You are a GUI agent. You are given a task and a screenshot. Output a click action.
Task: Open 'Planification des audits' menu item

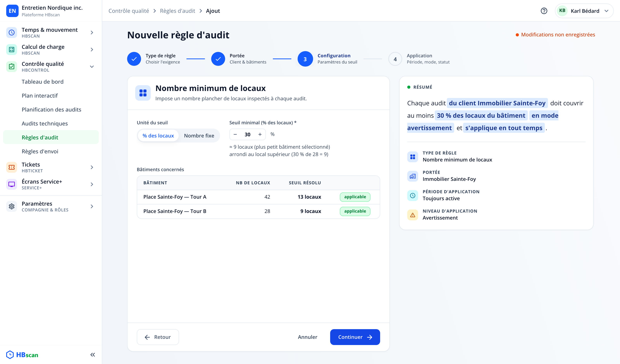click(x=51, y=109)
